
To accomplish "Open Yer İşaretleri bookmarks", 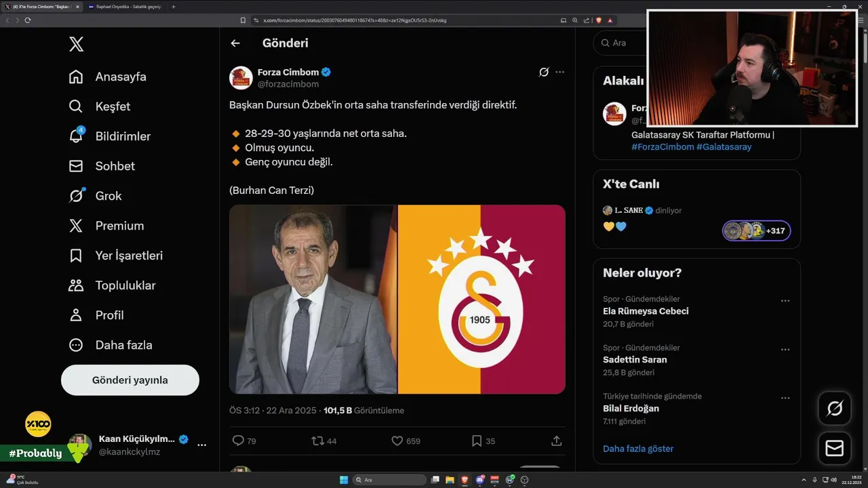I will point(116,256).
